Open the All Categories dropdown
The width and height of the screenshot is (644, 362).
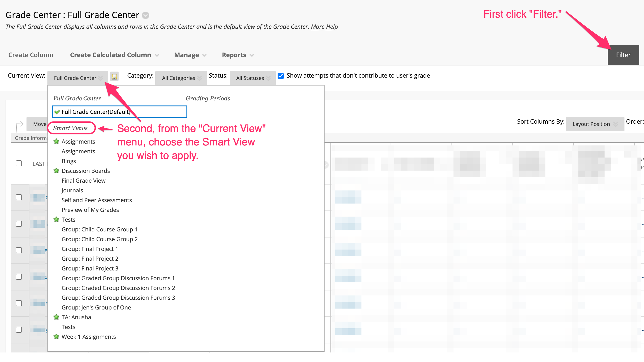click(181, 78)
